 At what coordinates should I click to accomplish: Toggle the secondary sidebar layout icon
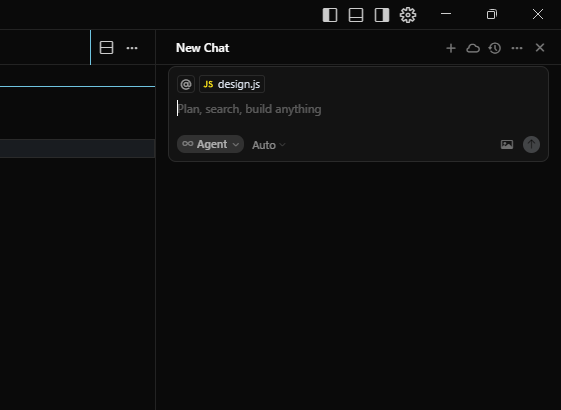pos(382,15)
